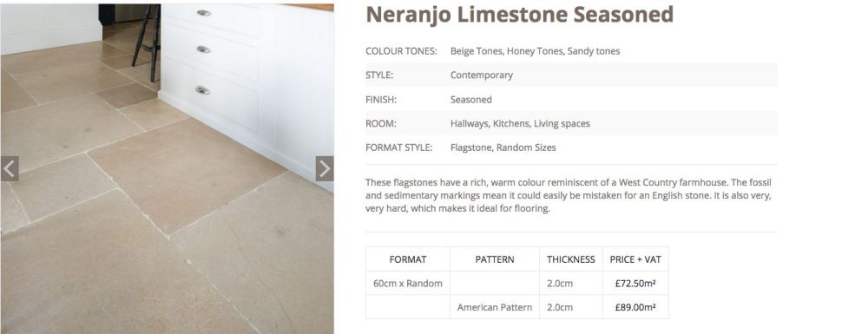Open the limestone floor product photo
This screenshot has height=334, width=868.
167,168
